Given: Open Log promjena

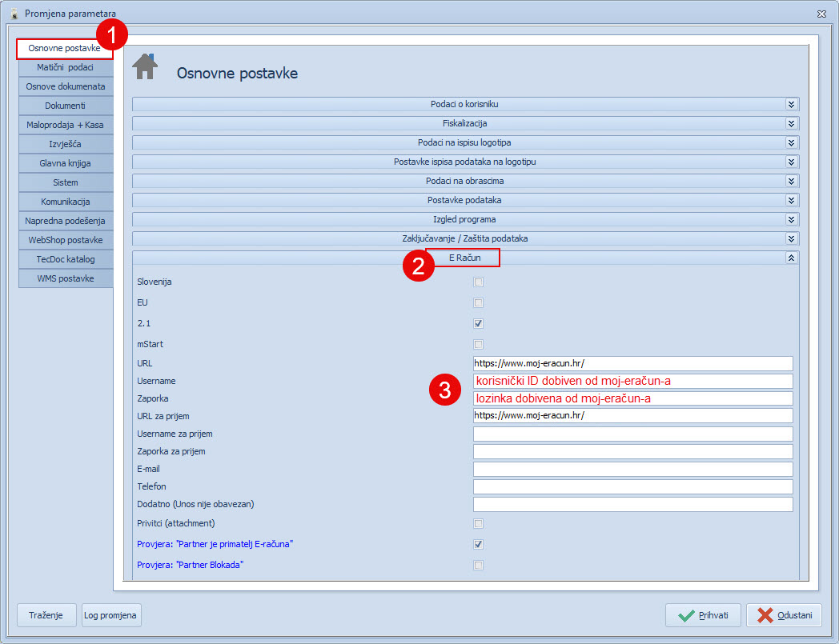Looking at the screenshot, I should click(x=111, y=615).
